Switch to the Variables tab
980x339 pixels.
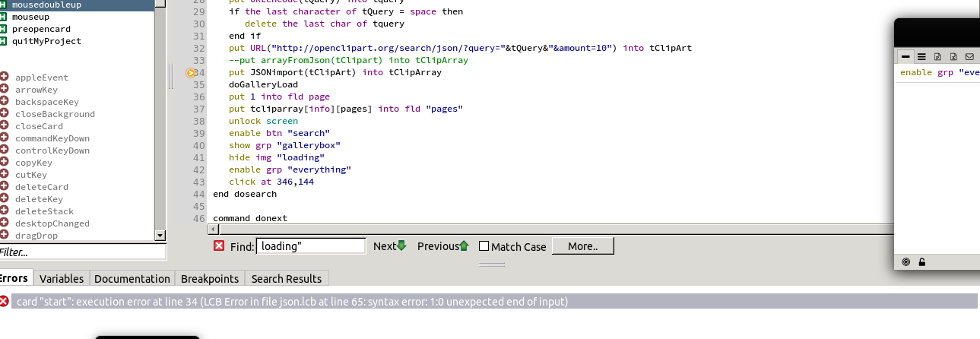click(x=62, y=278)
